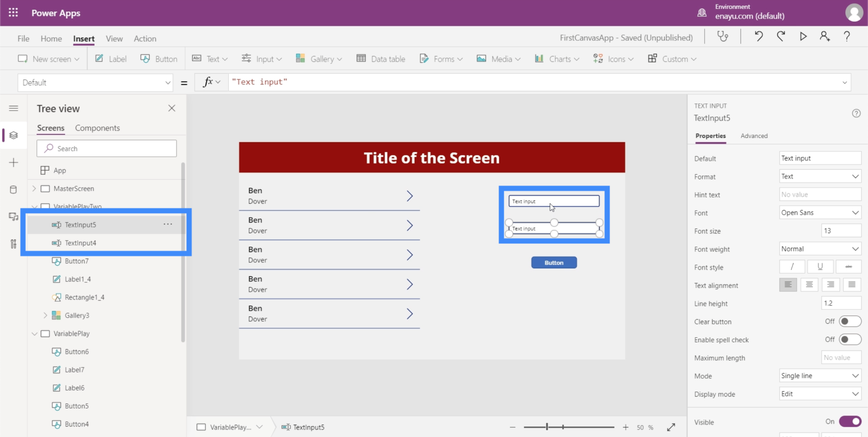868x437 pixels.
Task: Open the Format dropdown
Action: click(x=820, y=176)
